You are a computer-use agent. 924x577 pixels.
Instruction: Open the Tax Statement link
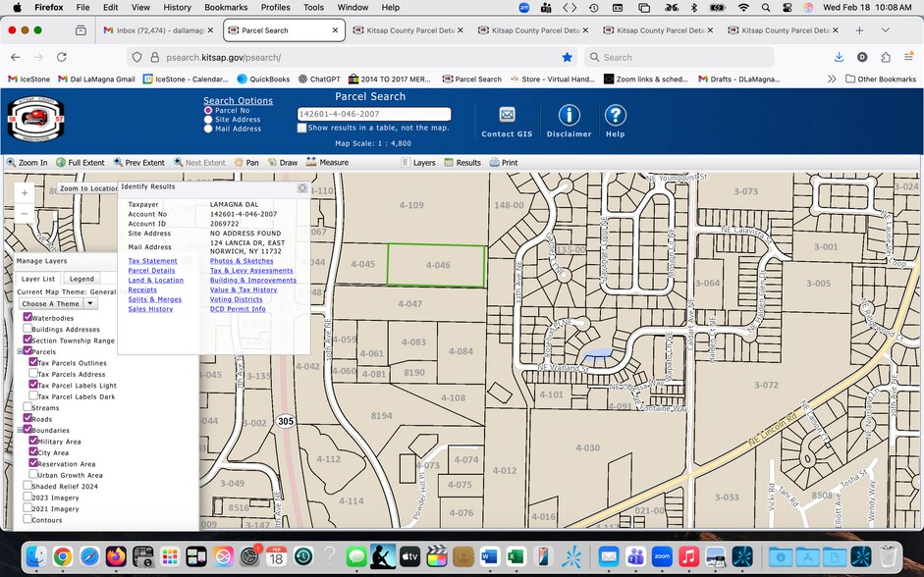pos(153,261)
